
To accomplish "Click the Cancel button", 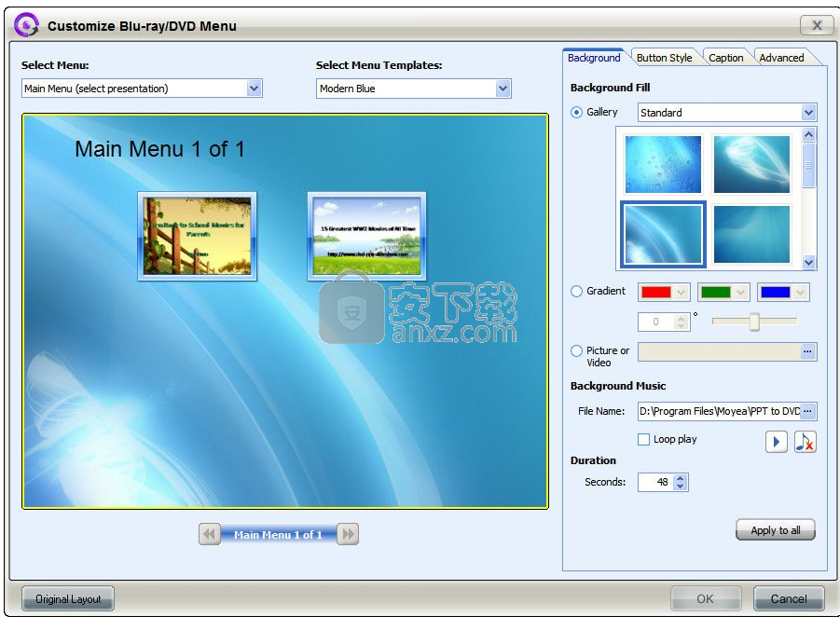I will click(x=789, y=598).
